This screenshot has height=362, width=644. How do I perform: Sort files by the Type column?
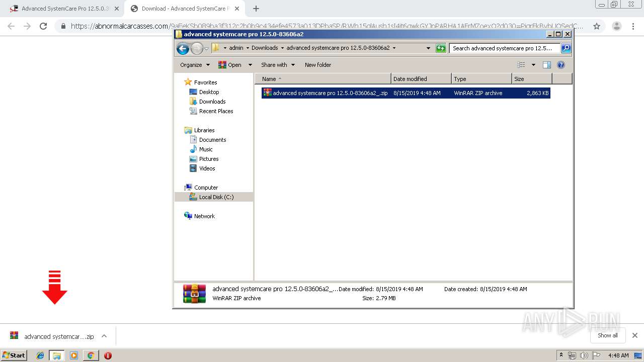click(481, 79)
